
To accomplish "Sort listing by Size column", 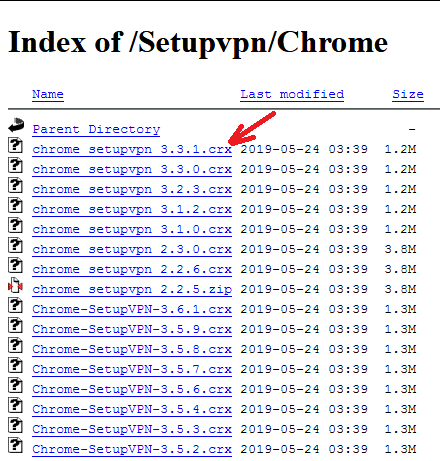I will coord(408,95).
